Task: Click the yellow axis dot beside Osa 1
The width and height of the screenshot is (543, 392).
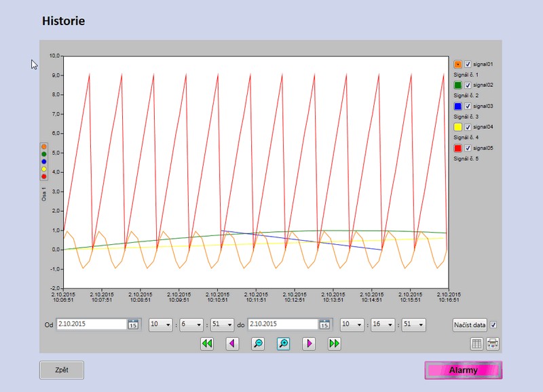Action: 44,169
